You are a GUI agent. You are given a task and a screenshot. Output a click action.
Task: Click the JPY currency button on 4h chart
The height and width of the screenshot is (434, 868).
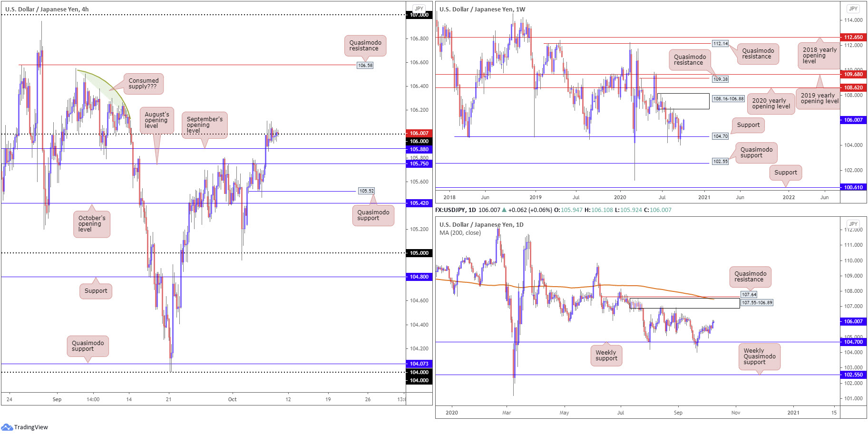419,9
